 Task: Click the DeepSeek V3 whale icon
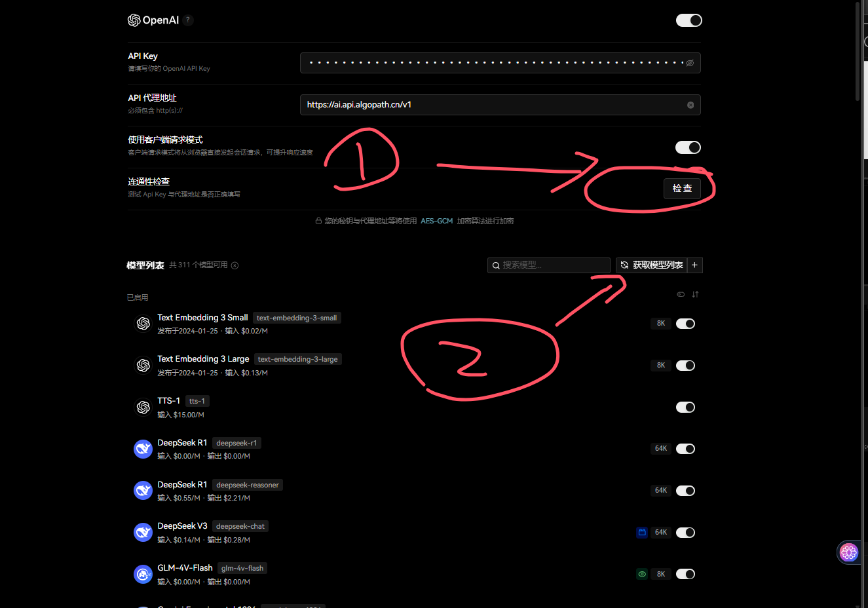tap(143, 533)
